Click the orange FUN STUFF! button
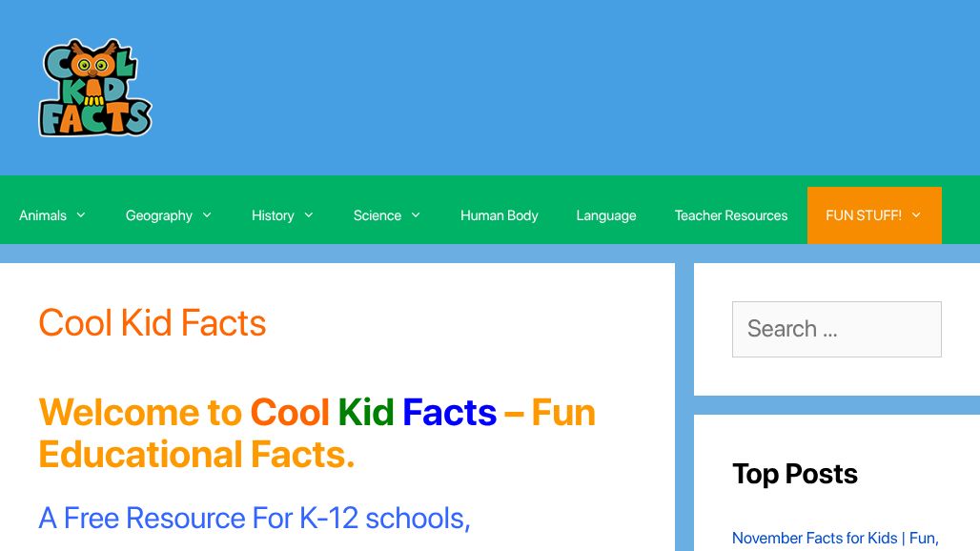 coord(864,215)
